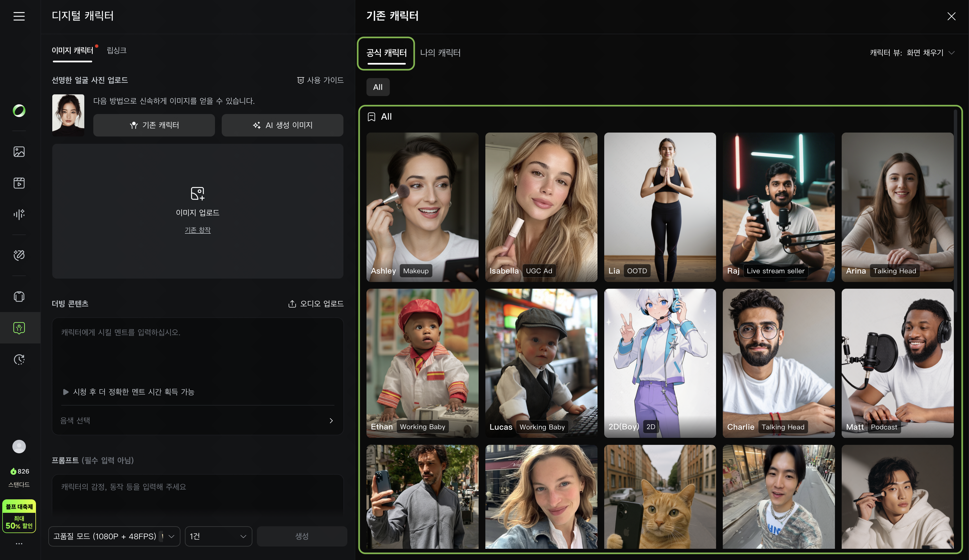Click the bookmark icon next to All heading
969x560 pixels.
point(372,117)
